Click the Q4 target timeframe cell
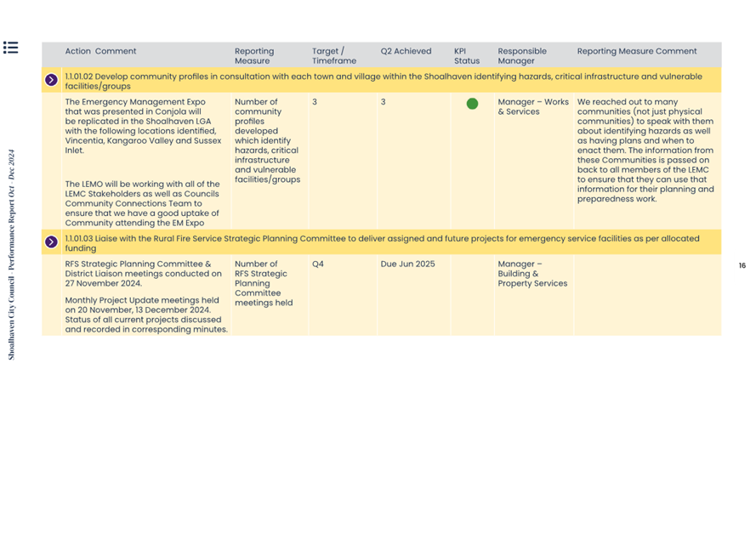756x534 pixels. pyautogui.click(x=317, y=264)
